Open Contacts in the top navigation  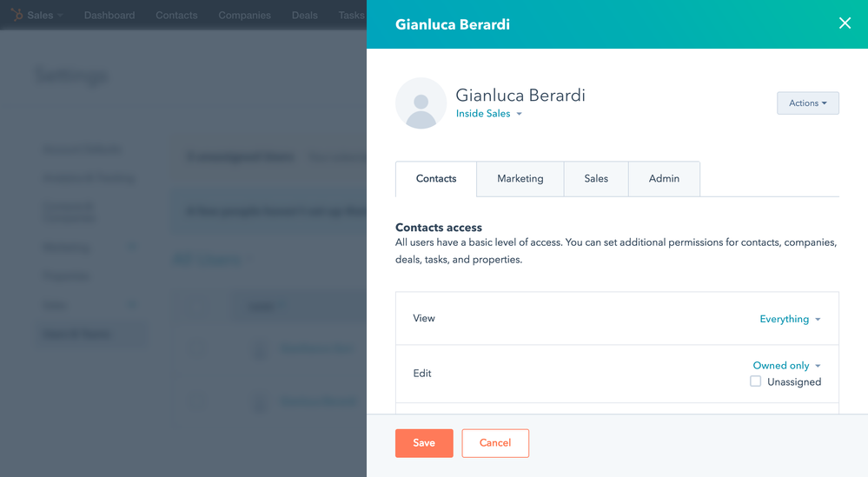(176, 15)
